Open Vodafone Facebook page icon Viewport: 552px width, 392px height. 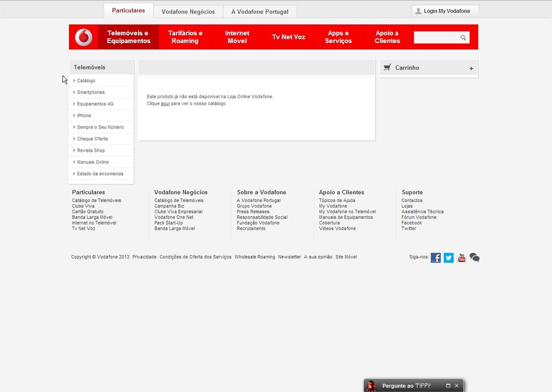(x=435, y=257)
